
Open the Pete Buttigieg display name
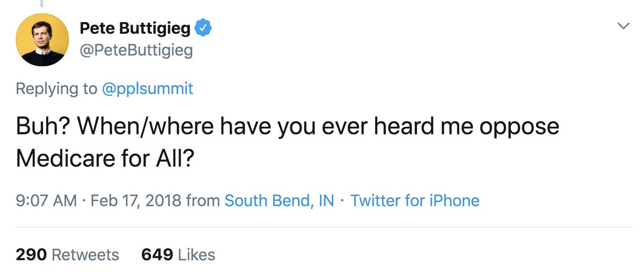point(135,28)
